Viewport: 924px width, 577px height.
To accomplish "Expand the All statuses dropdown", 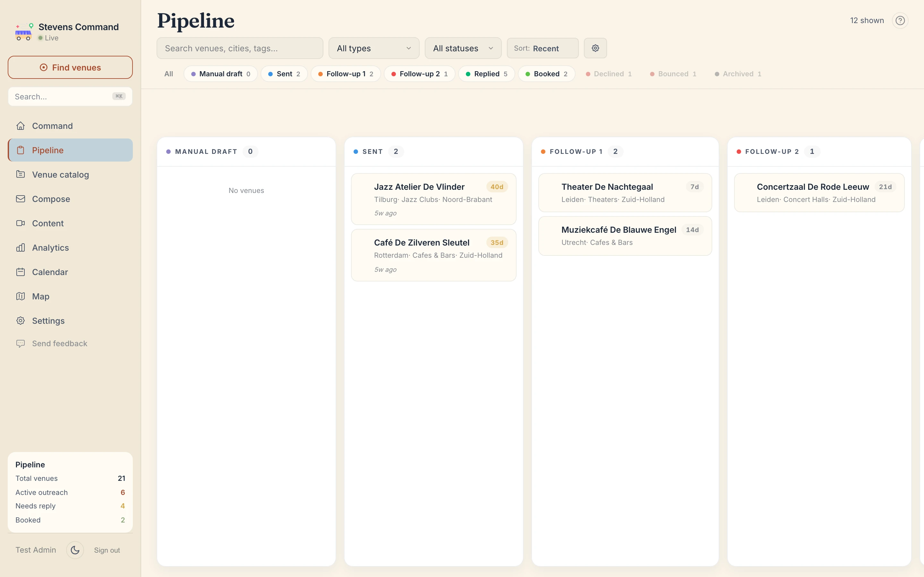I will 462,48.
